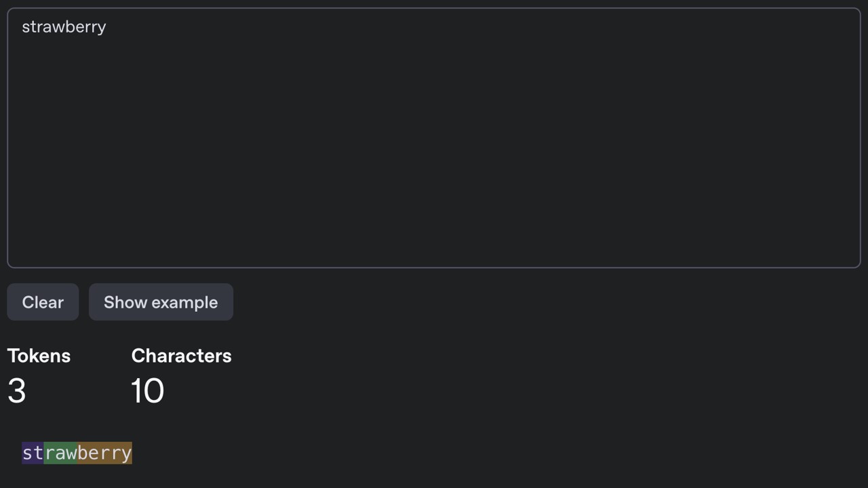868x488 pixels.
Task: Click the token count number 3
Action: pyautogui.click(x=17, y=391)
